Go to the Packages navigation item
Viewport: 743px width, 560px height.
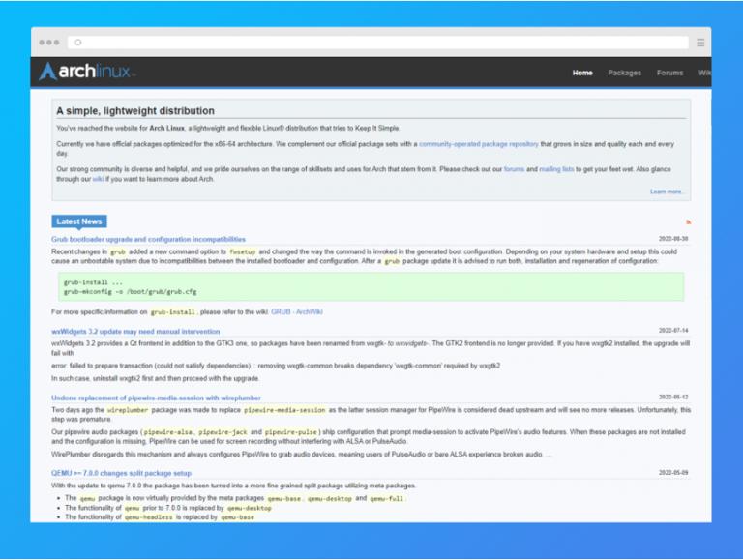[x=624, y=73]
